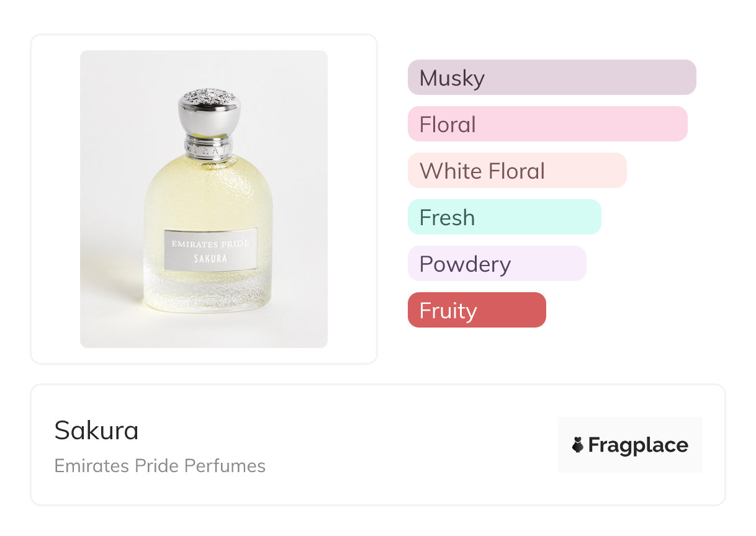Click the clear frosted glass base of bottle

208,292
